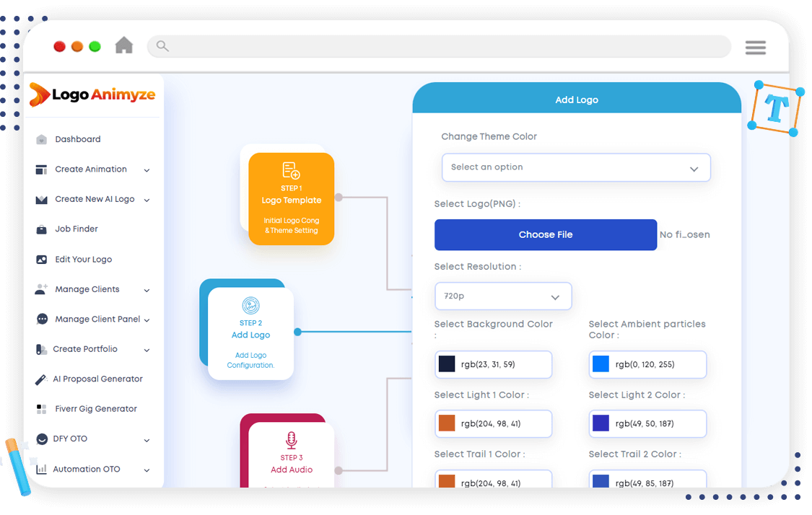Open Create New AI Logo menu item
Viewport: 812px width, 515px height.
[95, 200]
